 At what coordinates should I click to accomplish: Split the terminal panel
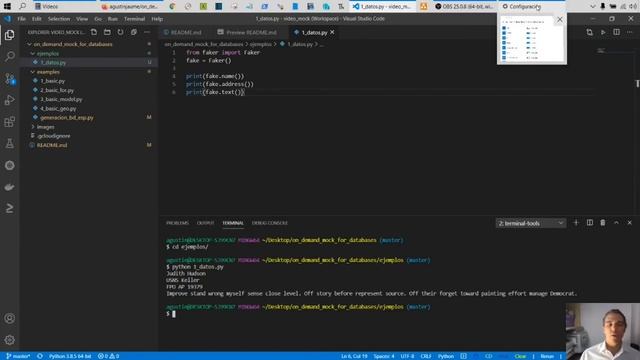click(590, 223)
